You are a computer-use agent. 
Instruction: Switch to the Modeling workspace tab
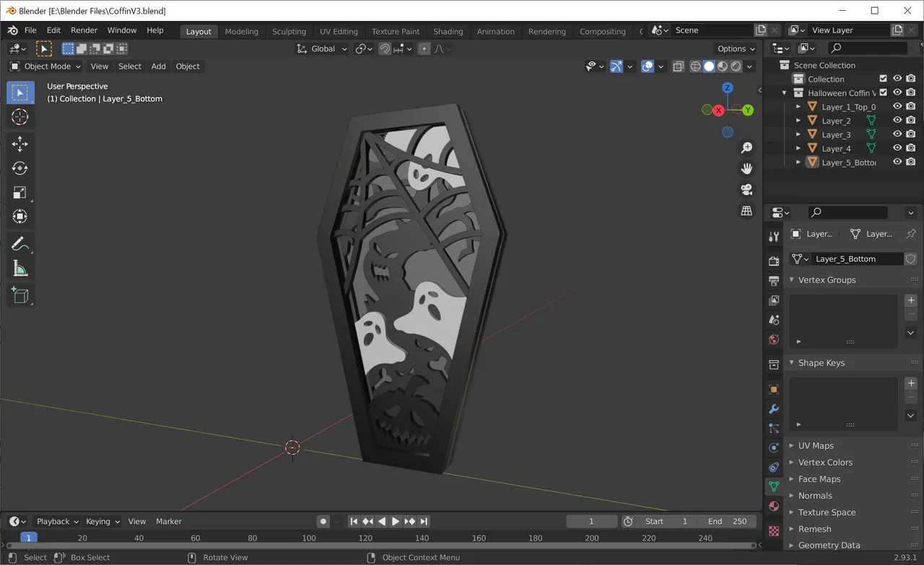point(241,32)
